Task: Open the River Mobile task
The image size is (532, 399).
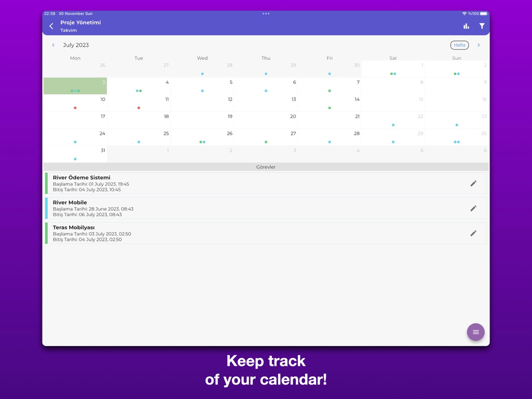Action: click(266, 208)
